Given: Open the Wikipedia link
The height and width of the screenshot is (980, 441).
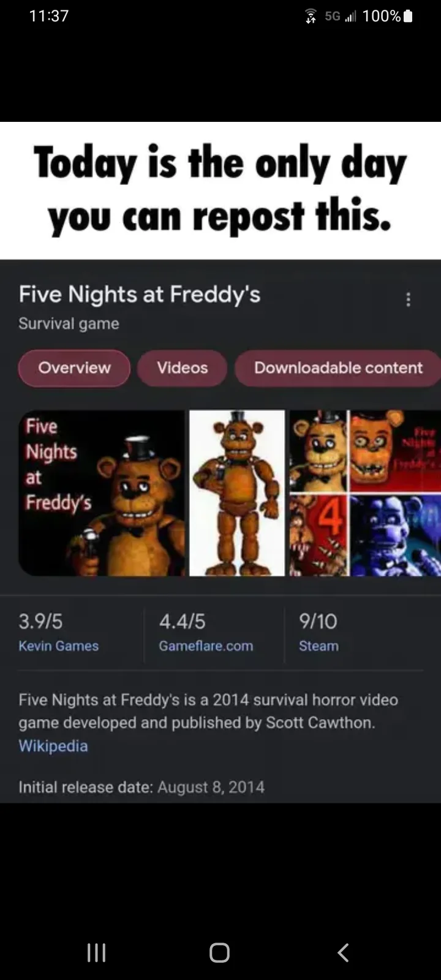Looking at the screenshot, I should pyautogui.click(x=53, y=746).
